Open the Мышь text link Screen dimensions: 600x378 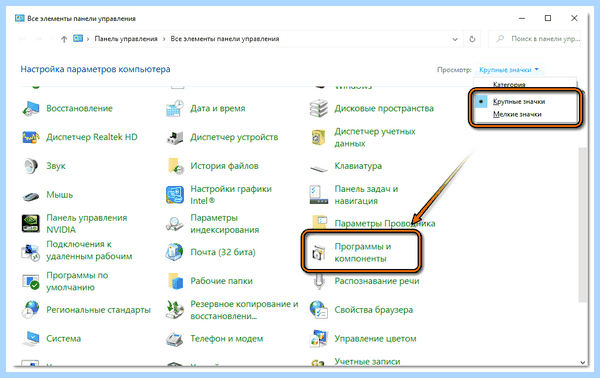pos(59,195)
